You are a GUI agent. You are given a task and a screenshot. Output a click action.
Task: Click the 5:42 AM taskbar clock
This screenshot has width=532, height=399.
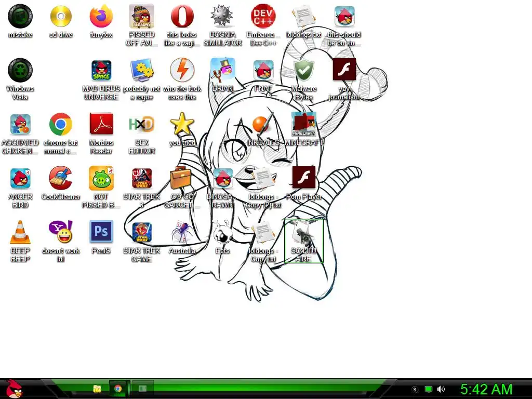point(486,389)
